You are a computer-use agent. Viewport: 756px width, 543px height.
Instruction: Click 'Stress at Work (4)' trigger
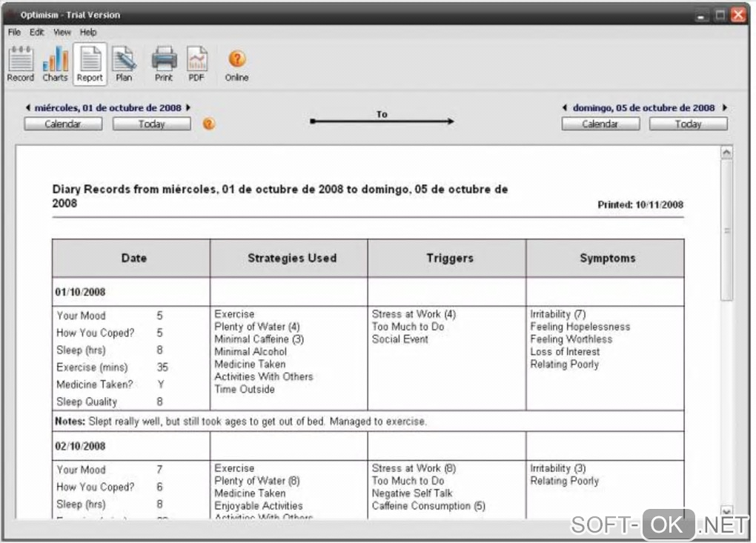(414, 314)
